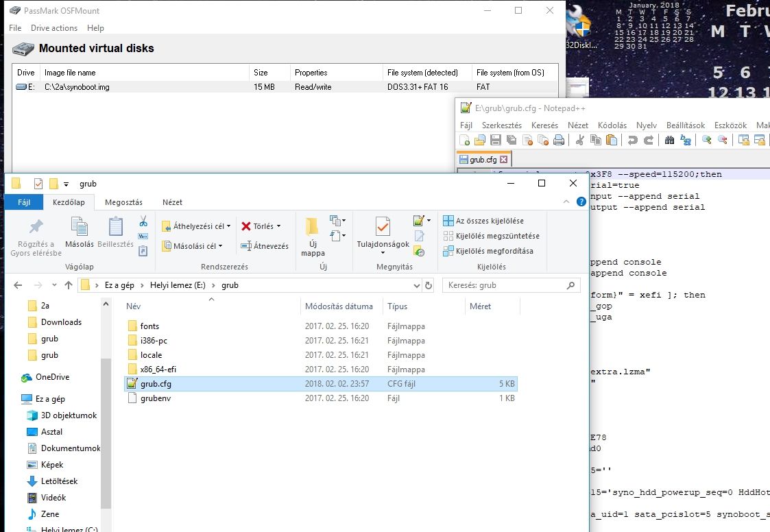Select 3D objektumok in navigation pane

pyautogui.click(x=69, y=415)
